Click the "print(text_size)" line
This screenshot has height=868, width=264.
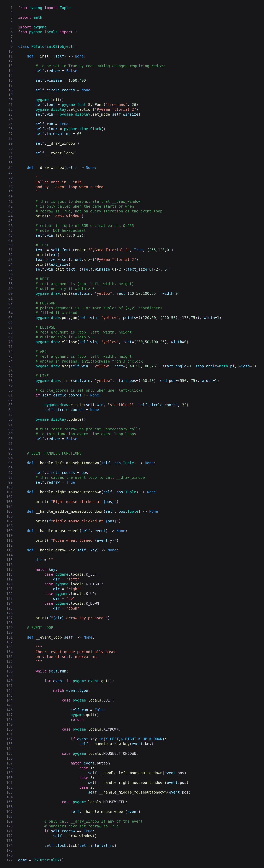(53, 264)
